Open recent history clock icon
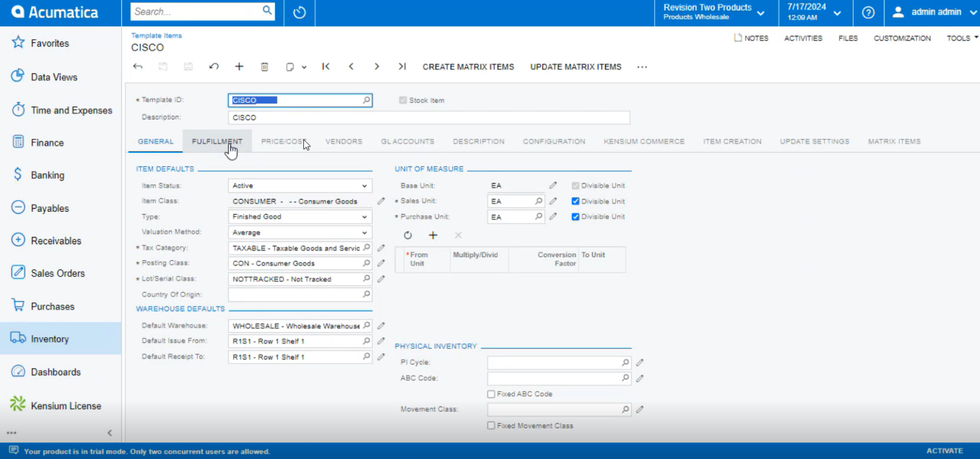The image size is (980, 459). (300, 12)
